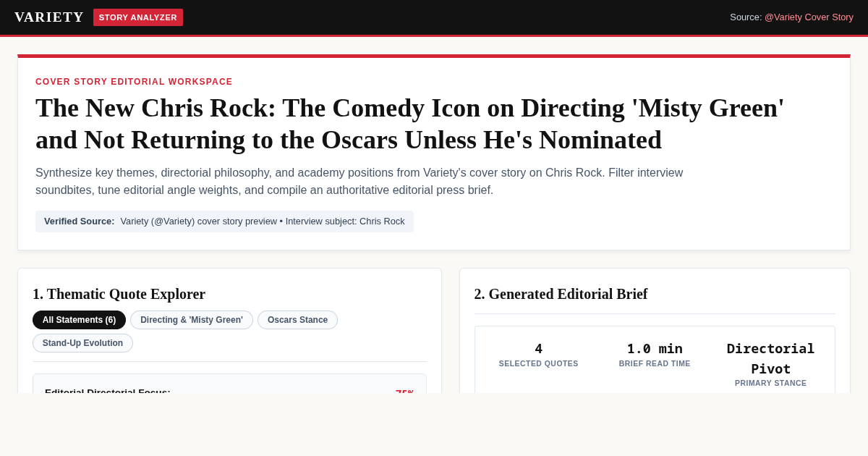Image resolution: width=868 pixels, height=456 pixels.
Task: Click the VARIETY logo text
Action: click(x=49, y=17)
